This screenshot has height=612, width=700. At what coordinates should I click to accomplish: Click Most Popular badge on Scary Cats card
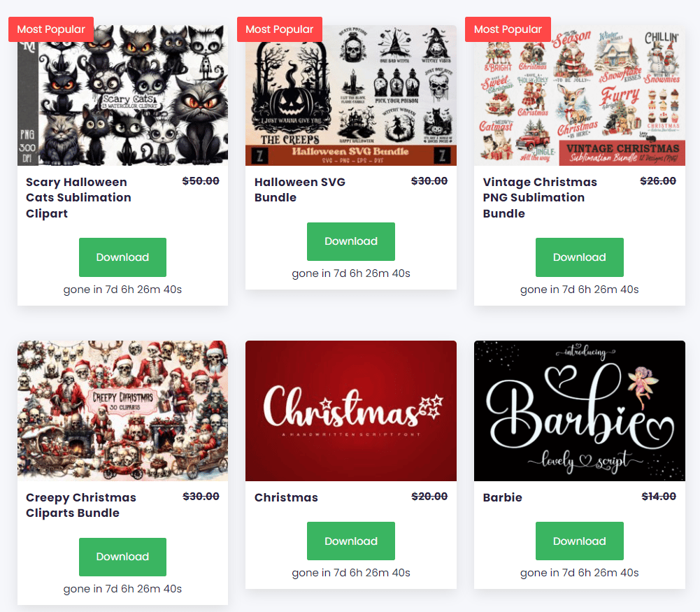(x=51, y=29)
